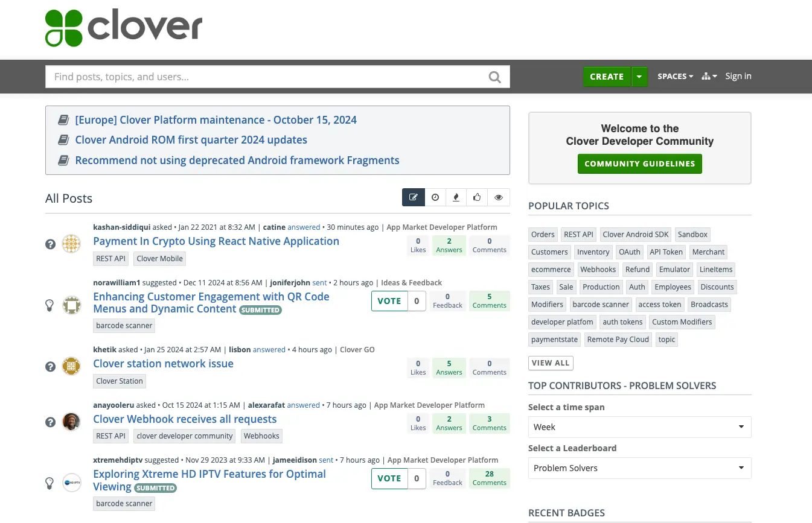Open 2 Answers count on Payment In Crypto
Screen dimensions: 812x523
[449, 245]
